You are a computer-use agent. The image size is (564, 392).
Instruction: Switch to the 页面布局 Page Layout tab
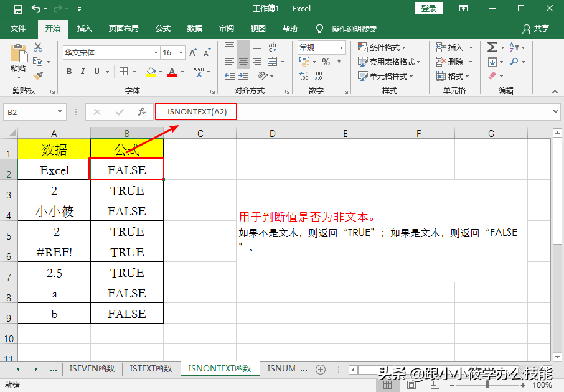click(124, 29)
